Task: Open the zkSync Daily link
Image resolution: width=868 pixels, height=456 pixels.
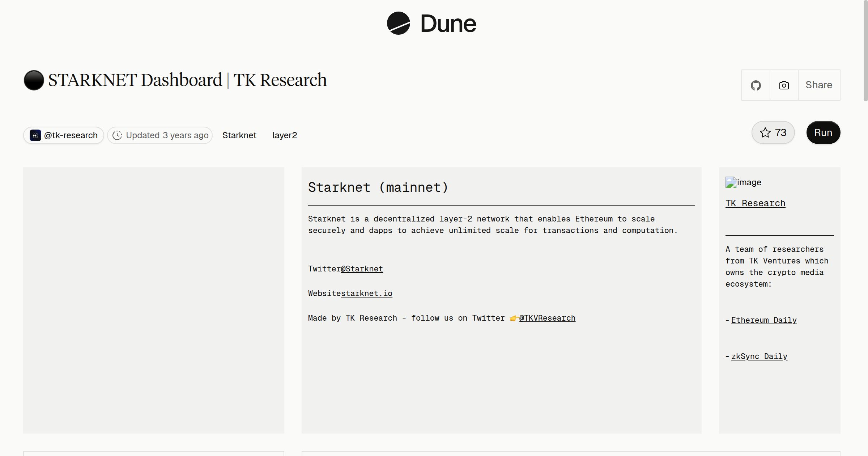Action: (x=759, y=356)
